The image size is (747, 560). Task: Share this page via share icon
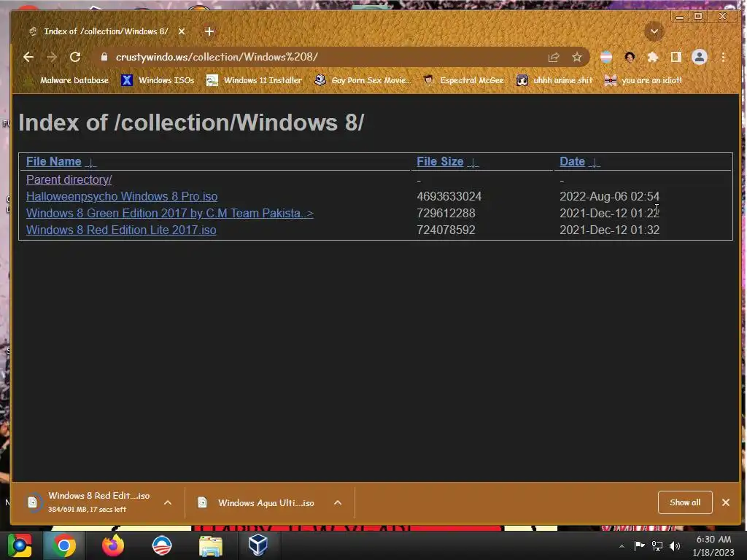click(x=554, y=57)
